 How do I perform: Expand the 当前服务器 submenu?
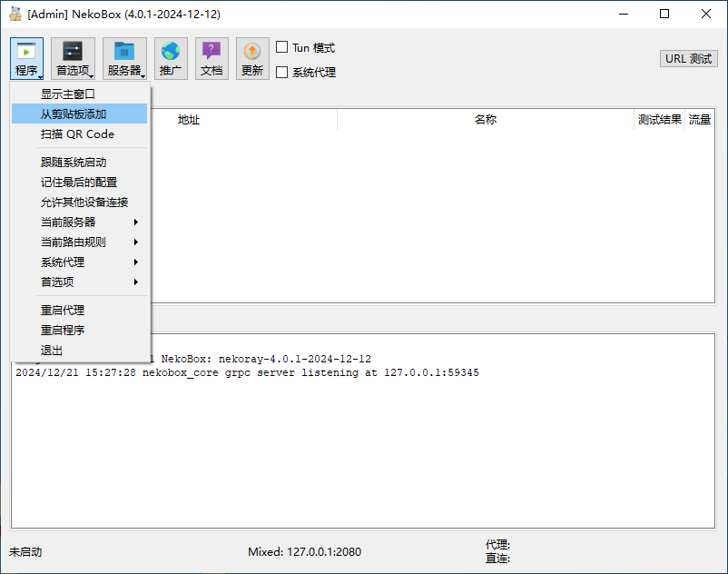pos(79,222)
